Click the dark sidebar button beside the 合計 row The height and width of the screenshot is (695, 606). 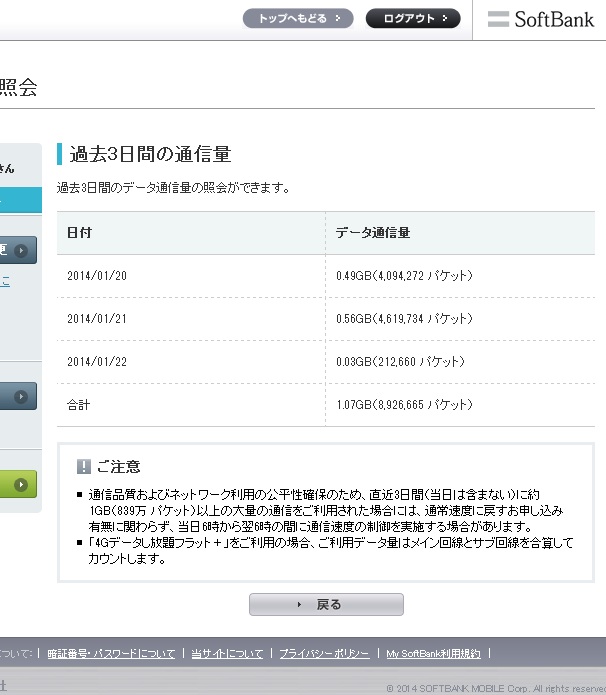18,397
